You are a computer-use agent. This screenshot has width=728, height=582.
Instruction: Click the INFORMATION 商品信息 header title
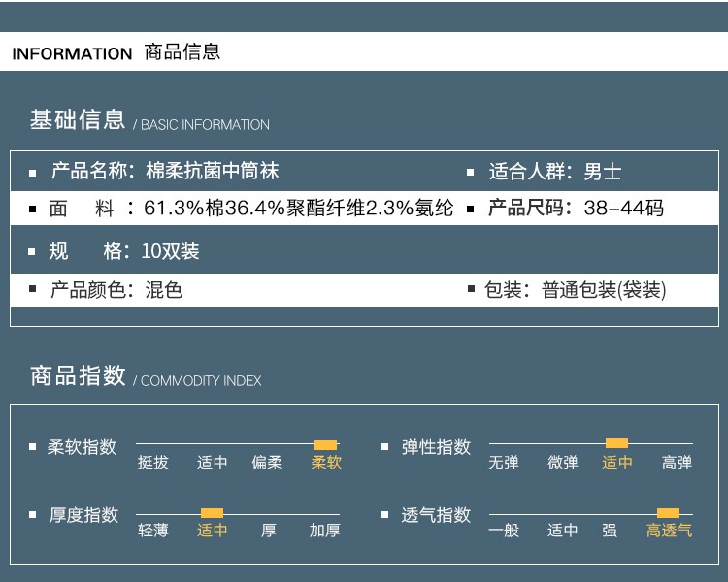116,52
